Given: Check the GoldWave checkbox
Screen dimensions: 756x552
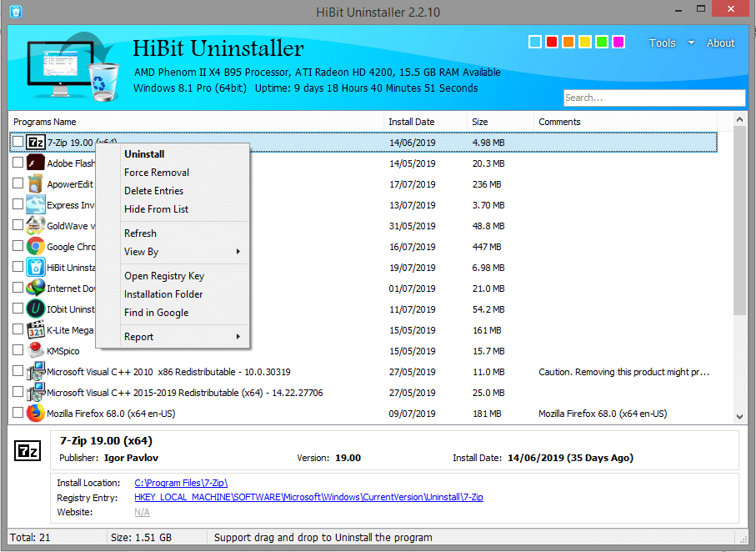Looking at the screenshot, I should 18,225.
